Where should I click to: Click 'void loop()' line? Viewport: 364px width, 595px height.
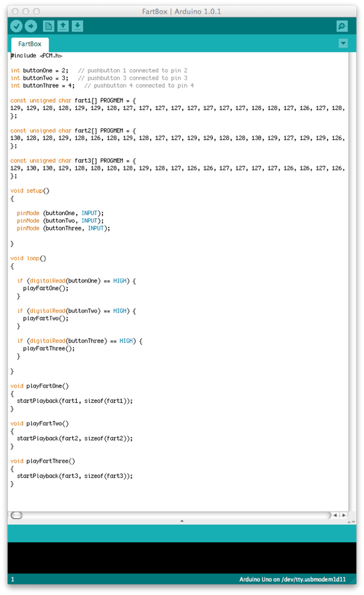click(28, 258)
